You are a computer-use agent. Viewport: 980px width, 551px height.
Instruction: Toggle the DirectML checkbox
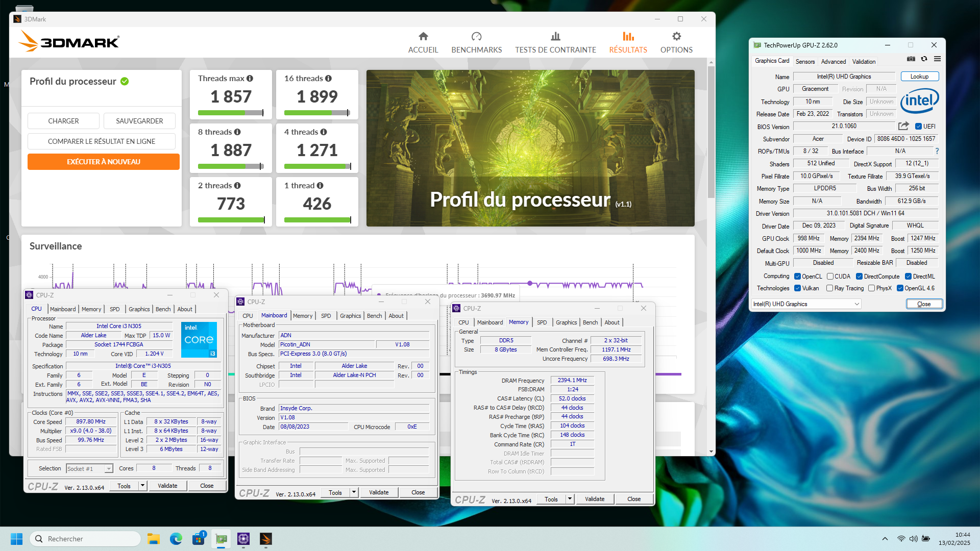pos(908,277)
